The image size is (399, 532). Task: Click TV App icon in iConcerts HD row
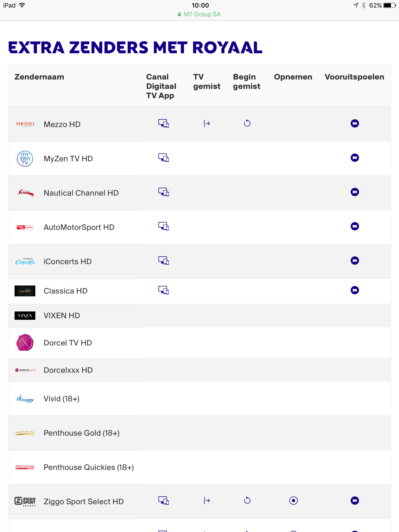click(x=164, y=261)
